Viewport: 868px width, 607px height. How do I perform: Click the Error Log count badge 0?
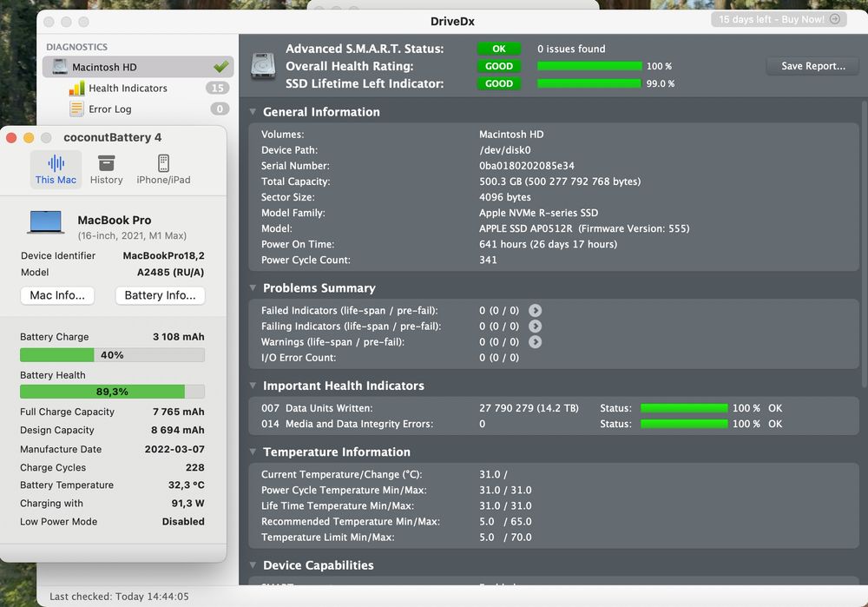coord(220,109)
